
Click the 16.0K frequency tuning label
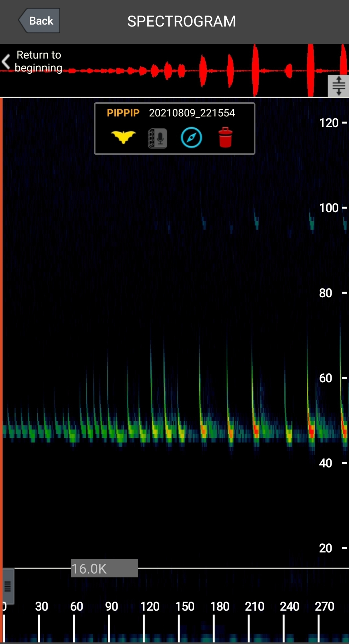(x=104, y=569)
